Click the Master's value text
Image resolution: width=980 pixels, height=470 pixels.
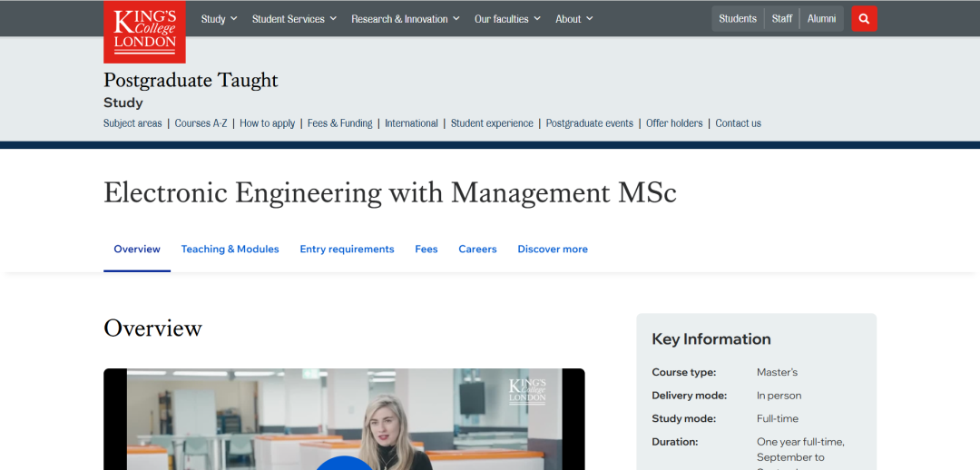click(777, 372)
